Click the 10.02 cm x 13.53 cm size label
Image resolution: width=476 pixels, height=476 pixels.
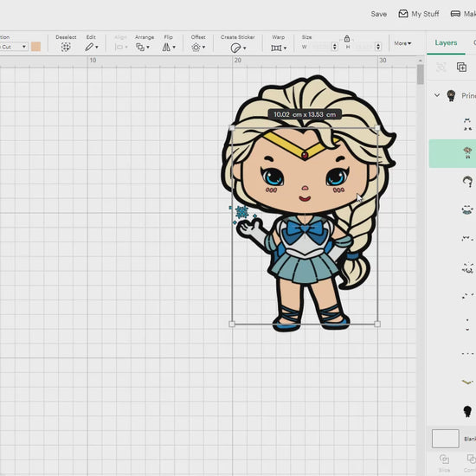(x=305, y=114)
